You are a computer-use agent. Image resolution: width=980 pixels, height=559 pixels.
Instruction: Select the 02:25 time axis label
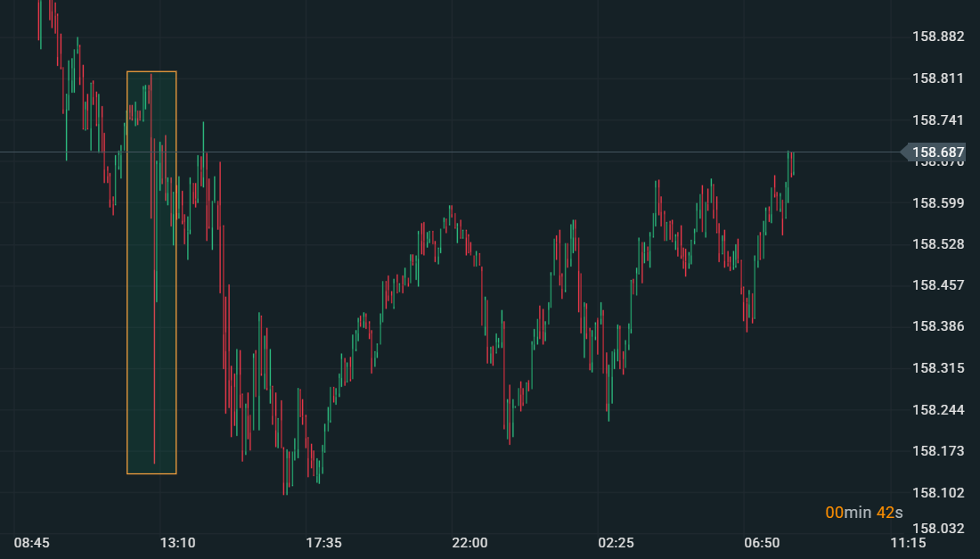[616, 543]
